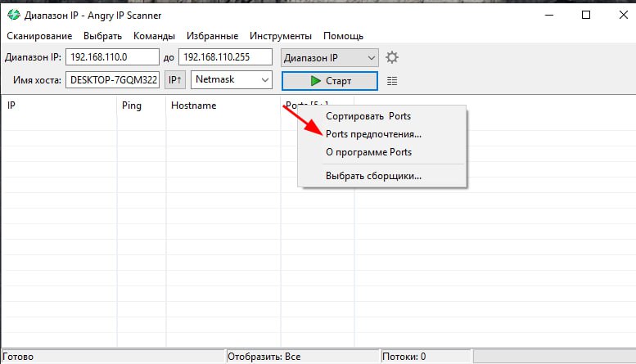Click the start IP field 192.168.110.0
This screenshot has height=364, width=636.
111,58
